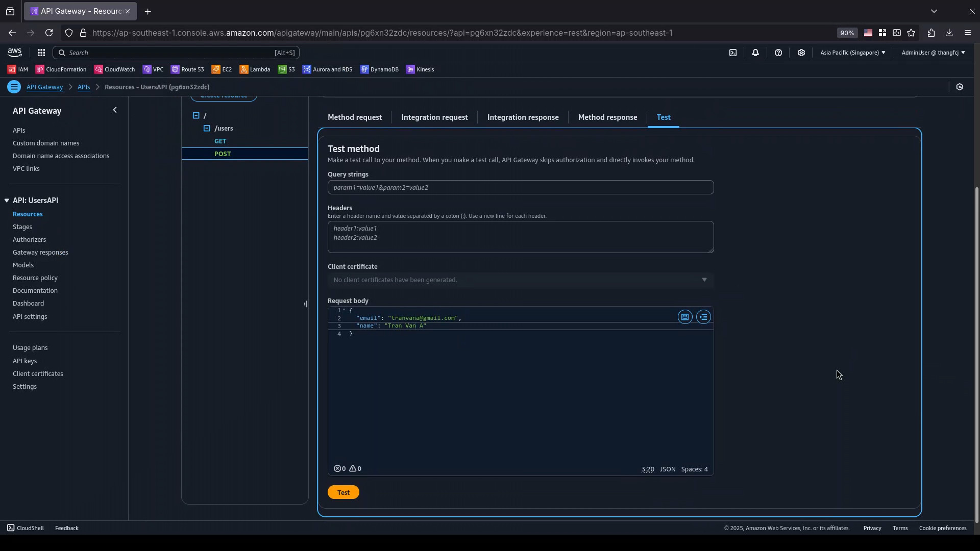Switch to the Integration request tab

coord(434,117)
